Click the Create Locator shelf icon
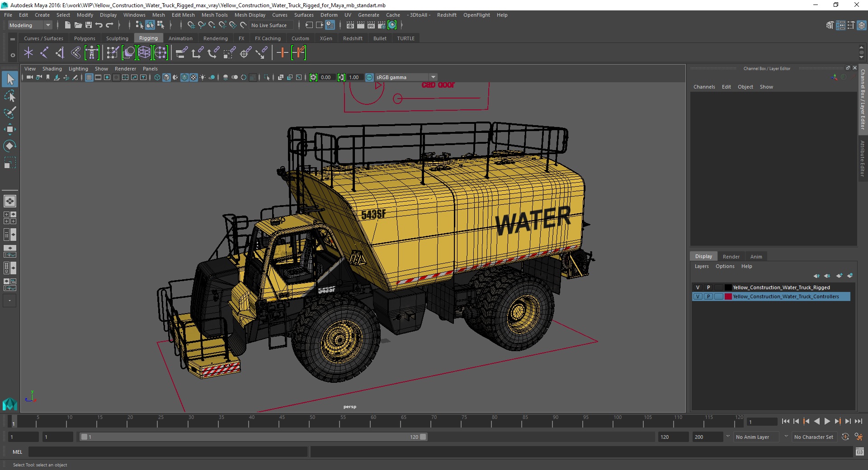868x470 pixels. point(28,53)
